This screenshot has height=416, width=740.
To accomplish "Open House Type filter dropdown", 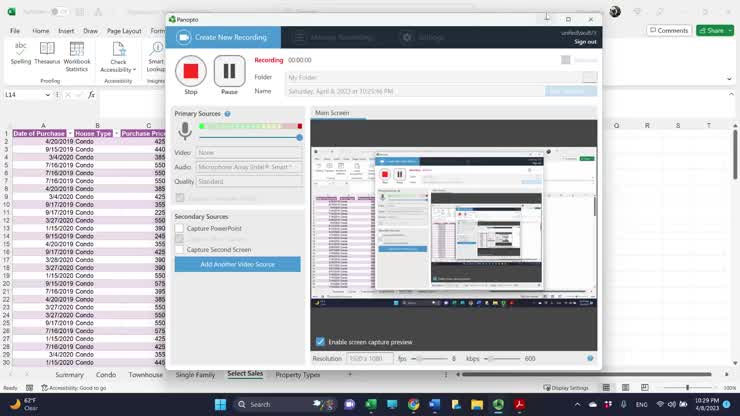I will [x=116, y=134].
